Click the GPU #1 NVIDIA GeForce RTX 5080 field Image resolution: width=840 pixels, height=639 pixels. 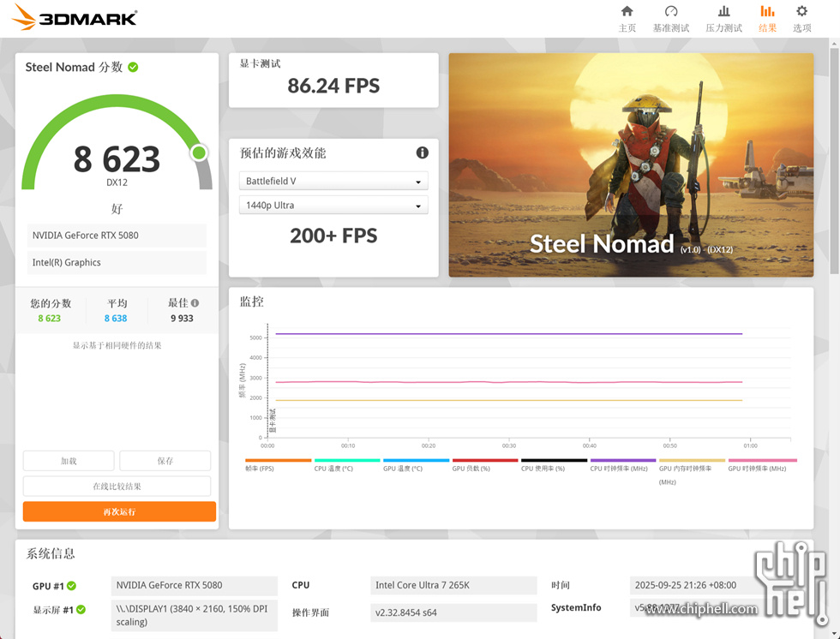tap(195, 586)
